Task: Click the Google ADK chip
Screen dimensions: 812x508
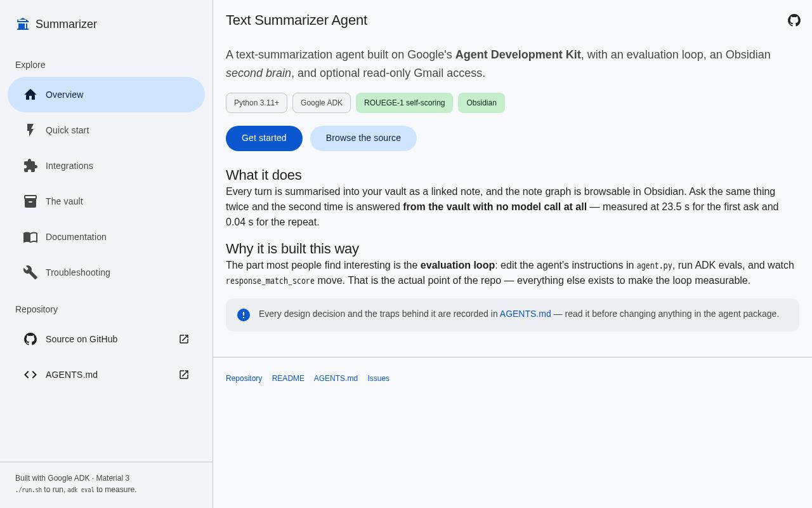Action: coord(322,103)
